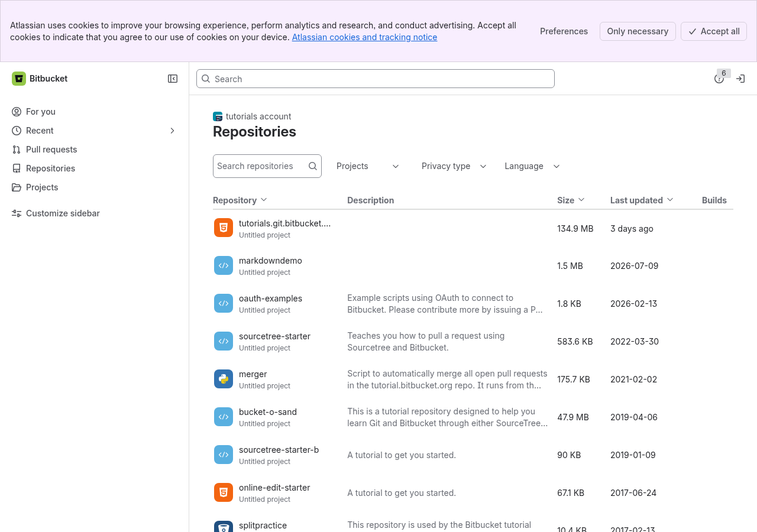Click the code icon for sourcetree-starter
The height and width of the screenshot is (532, 757).
224,341
